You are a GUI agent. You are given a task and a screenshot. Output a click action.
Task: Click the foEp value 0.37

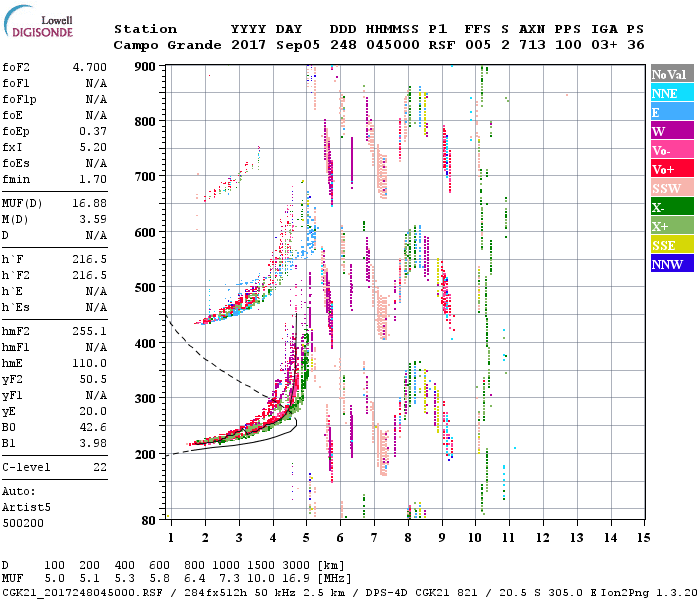[x=93, y=131]
